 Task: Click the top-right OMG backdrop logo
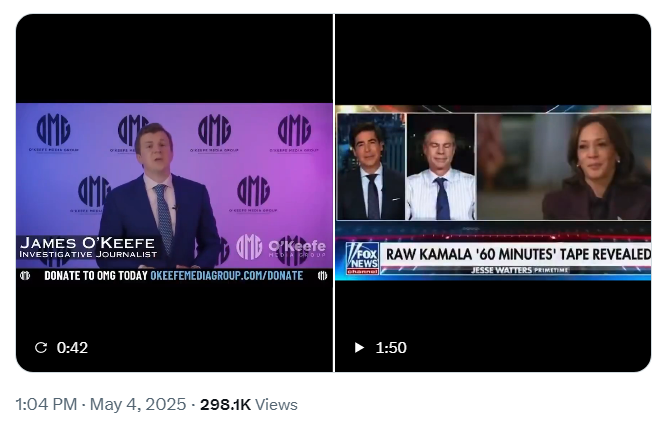pyautogui.click(x=294, y=133)
